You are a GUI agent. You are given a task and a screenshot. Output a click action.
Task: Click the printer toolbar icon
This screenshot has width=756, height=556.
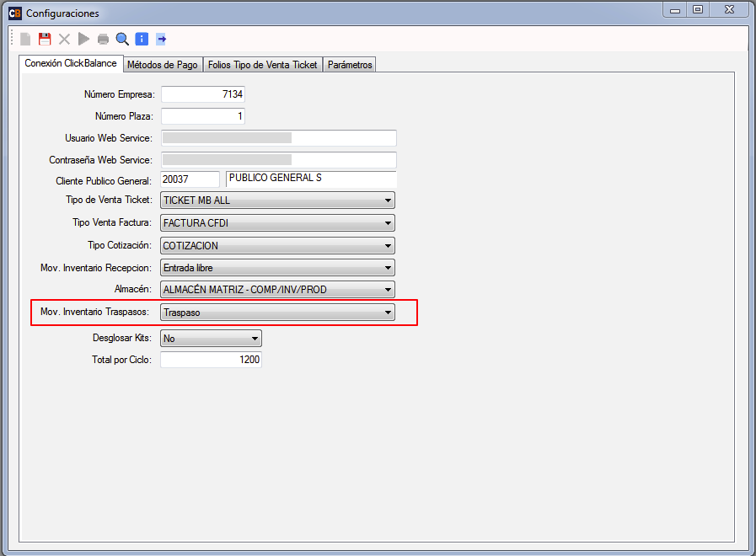pos(103,39)
